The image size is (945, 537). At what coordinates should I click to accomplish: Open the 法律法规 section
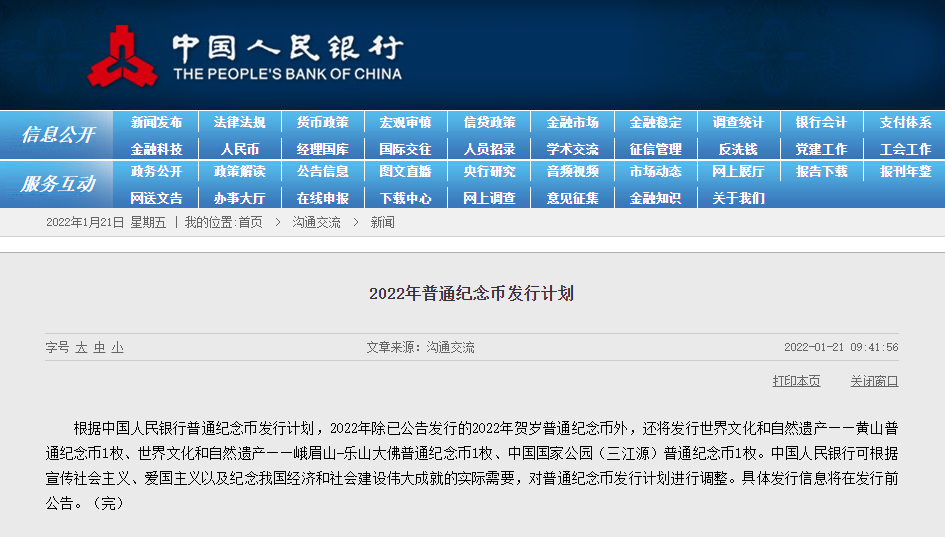(x=239, y=122)
